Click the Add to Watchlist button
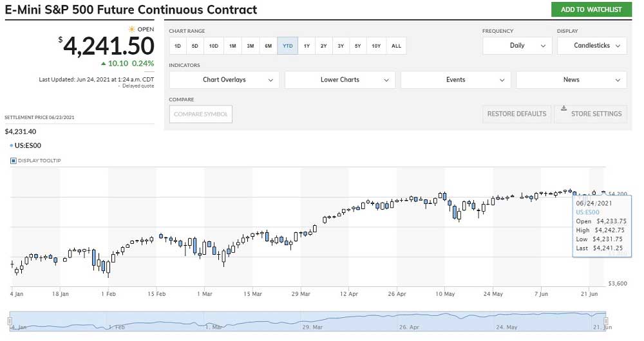The width and height of the screenshot is (644, 341). point(591,10)
